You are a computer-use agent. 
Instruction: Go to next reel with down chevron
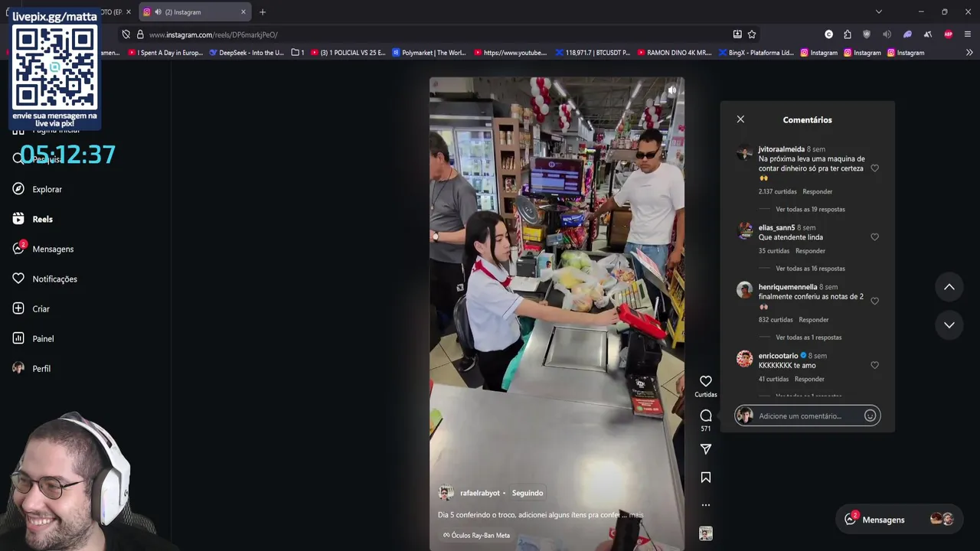[949, 325]
